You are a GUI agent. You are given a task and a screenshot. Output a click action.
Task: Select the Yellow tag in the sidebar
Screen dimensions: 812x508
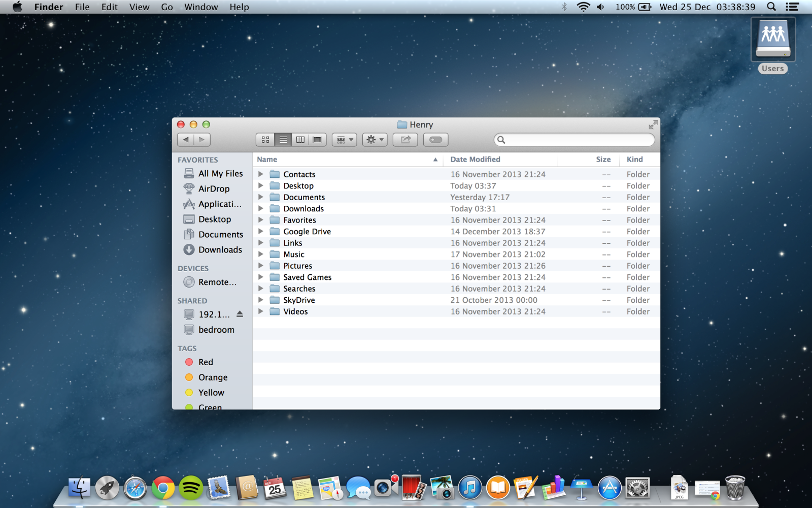pyautogui.click(x=205, y=393)
